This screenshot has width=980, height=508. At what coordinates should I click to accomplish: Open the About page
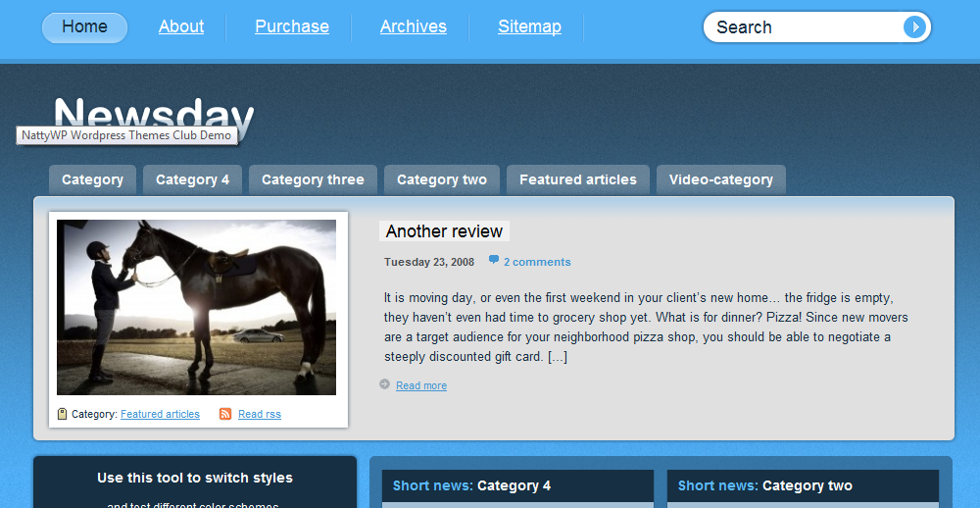click(x=181, y=26)
